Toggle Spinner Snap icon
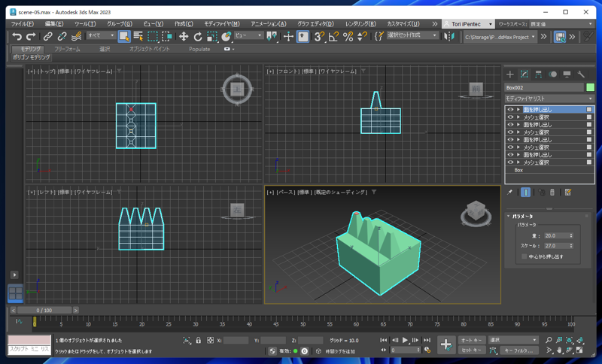The height and width of the screenshot is (364, 602). point(362,36)
